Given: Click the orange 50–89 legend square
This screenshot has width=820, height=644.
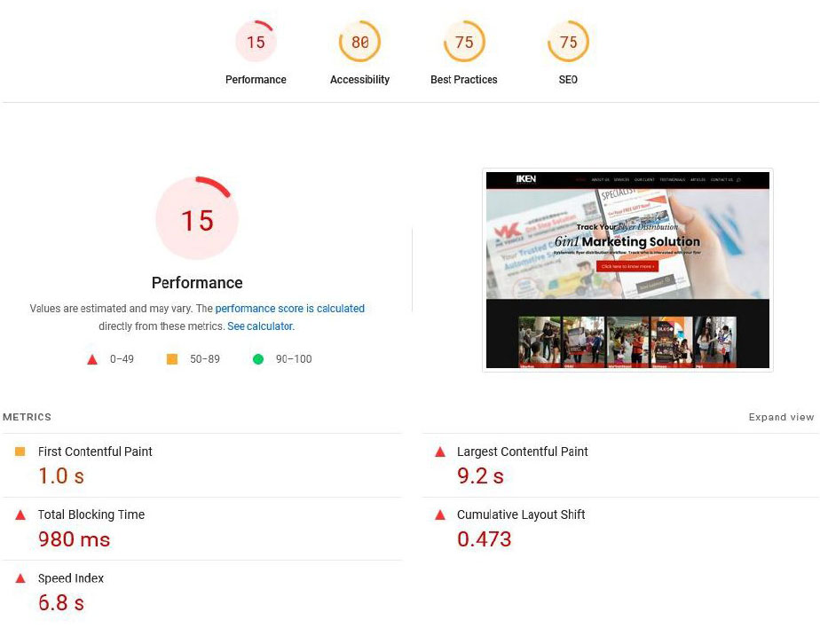Looking at the screenshot, I should pos(172,359).
